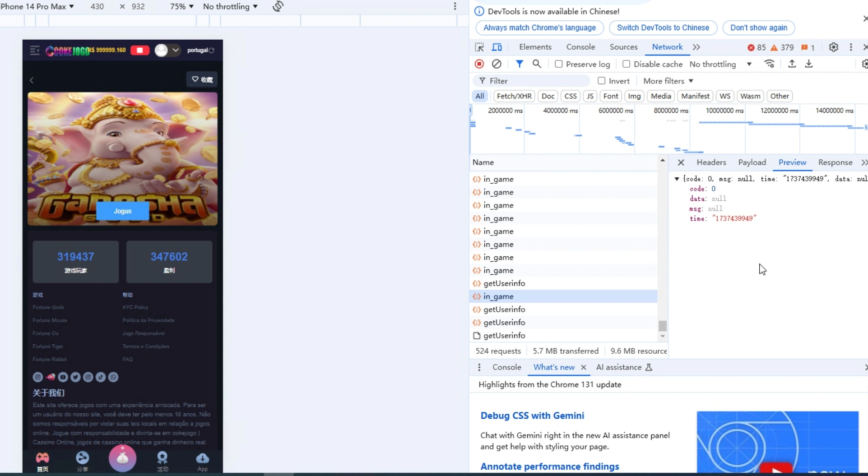
Task: Collapse the JSON response object tree
Action: click(x=677, y=179)
